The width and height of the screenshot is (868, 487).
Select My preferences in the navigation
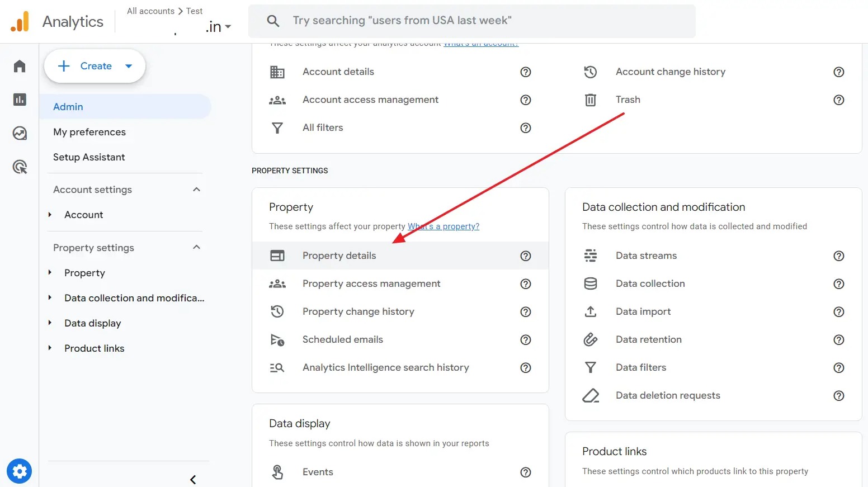pyautogui.click(x=89, y=132)
